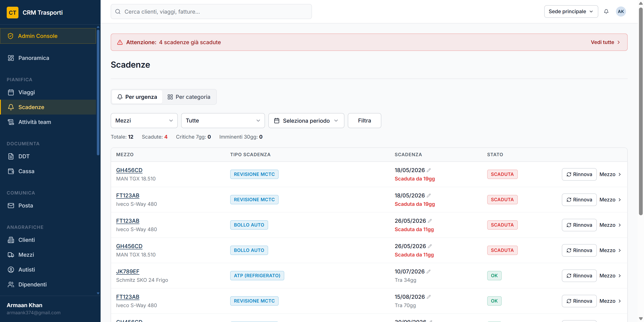Edit date pencil for GH456CD Bollo Auto 26/05/2026
Viewport: 644px width, 322px height.
[430, 246]
